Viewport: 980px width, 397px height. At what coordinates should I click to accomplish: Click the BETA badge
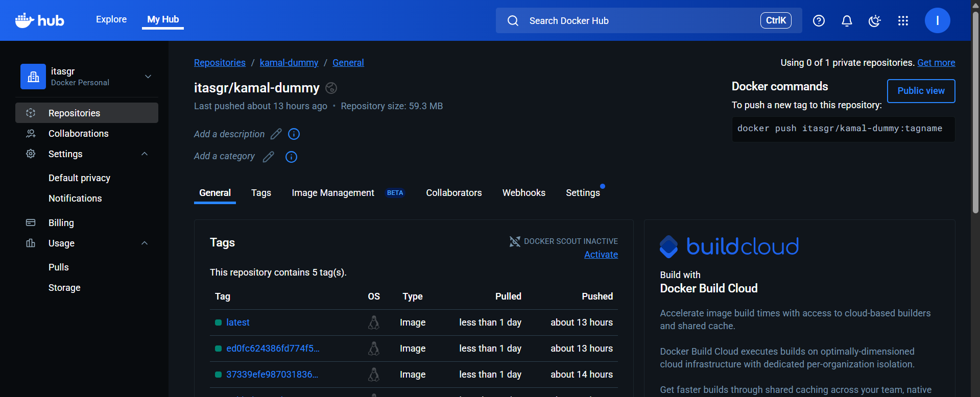click(x=395, y=193)
